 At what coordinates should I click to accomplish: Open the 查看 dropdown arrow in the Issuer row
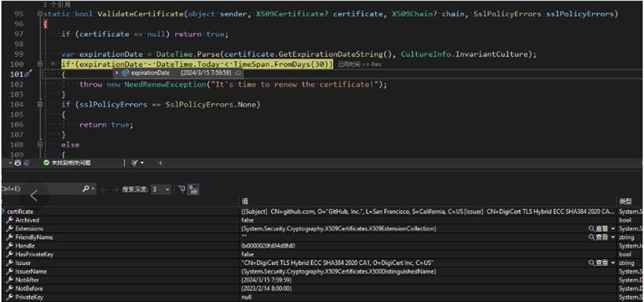click(613, 263)
